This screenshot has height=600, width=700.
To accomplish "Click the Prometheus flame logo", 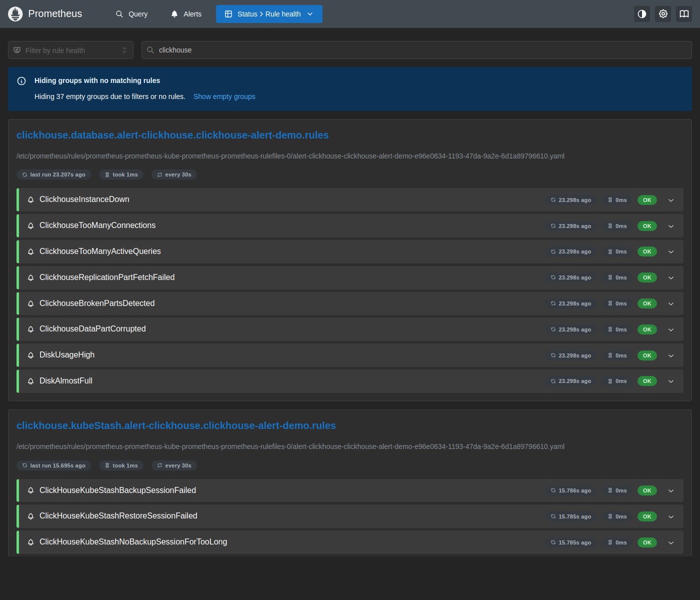I will click(x=15, y=14).
